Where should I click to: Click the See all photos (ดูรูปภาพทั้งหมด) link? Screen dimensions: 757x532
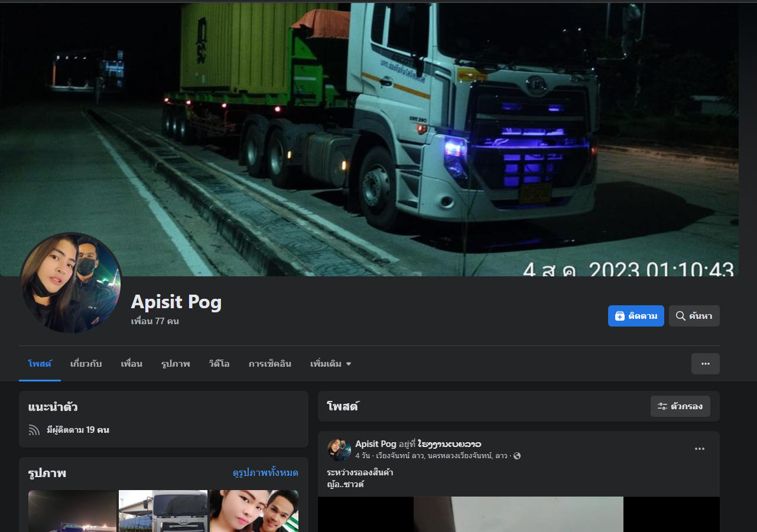[265, 473]
